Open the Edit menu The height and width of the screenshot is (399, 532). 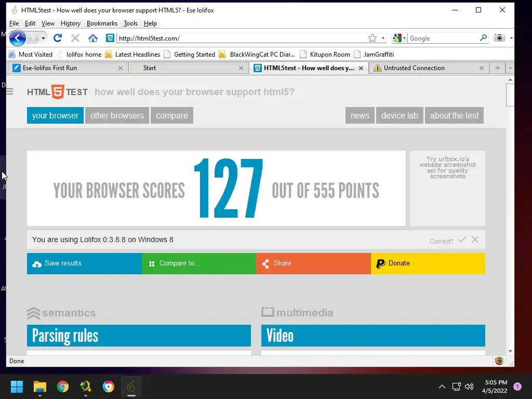click(30, 23)
